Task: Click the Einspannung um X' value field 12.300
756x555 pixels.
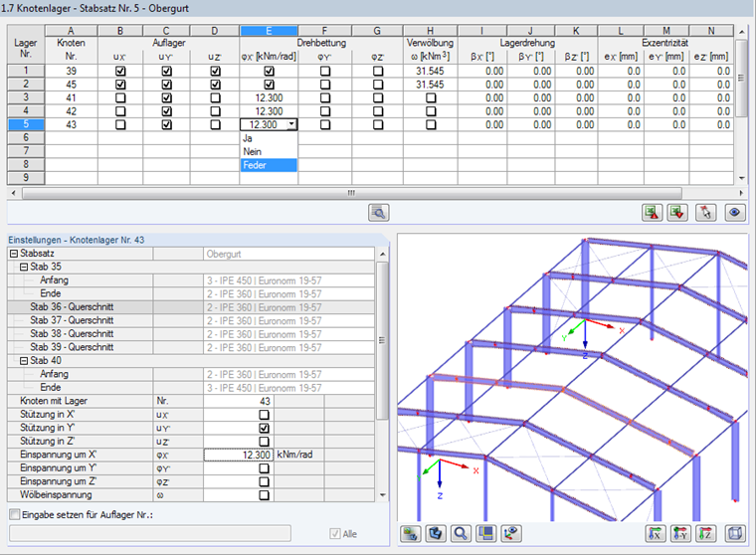Action: click(x=239, y=455)
